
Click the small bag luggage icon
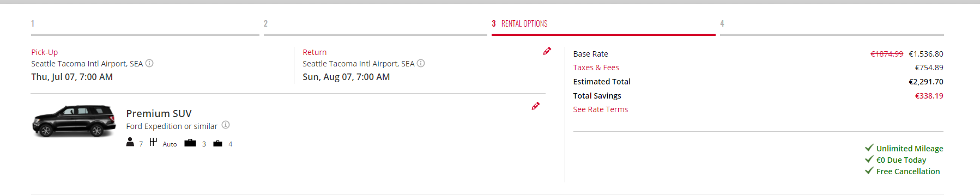pyautogui.click(x=217, y=144)
